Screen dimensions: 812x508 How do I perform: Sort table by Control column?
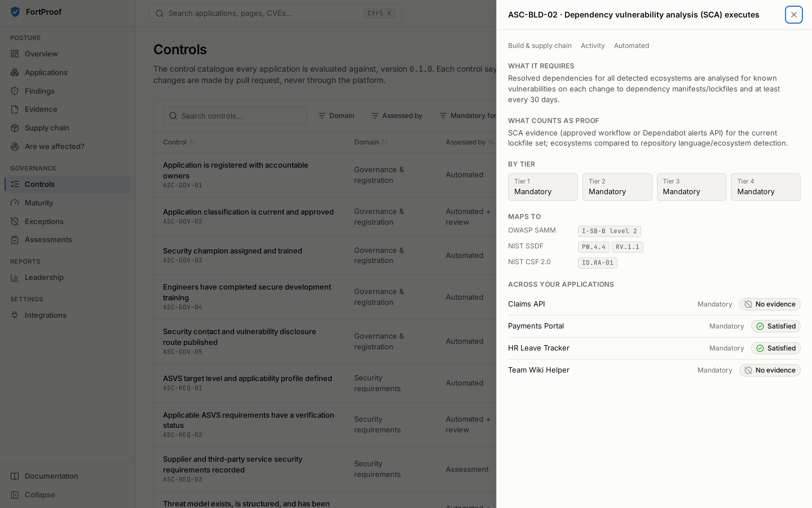(179, 143)
